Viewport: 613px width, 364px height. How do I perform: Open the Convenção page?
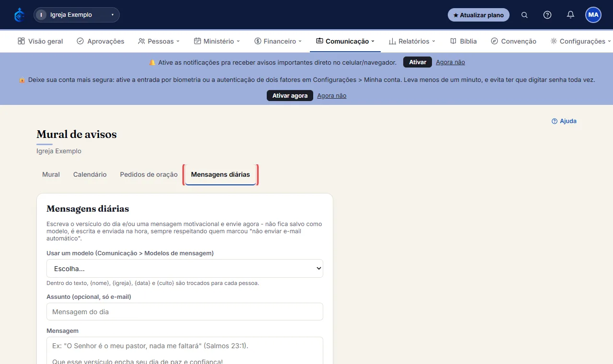[x=513, y=41]
